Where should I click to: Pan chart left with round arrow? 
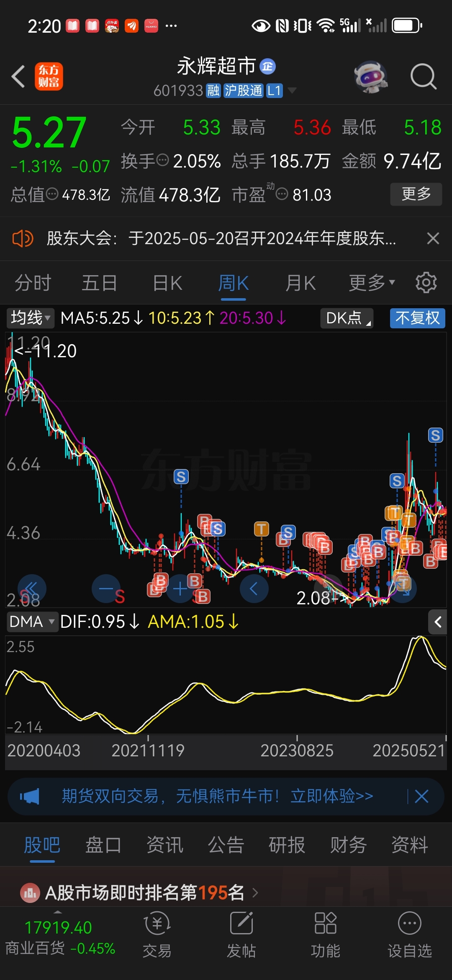(x=254, y=589)
